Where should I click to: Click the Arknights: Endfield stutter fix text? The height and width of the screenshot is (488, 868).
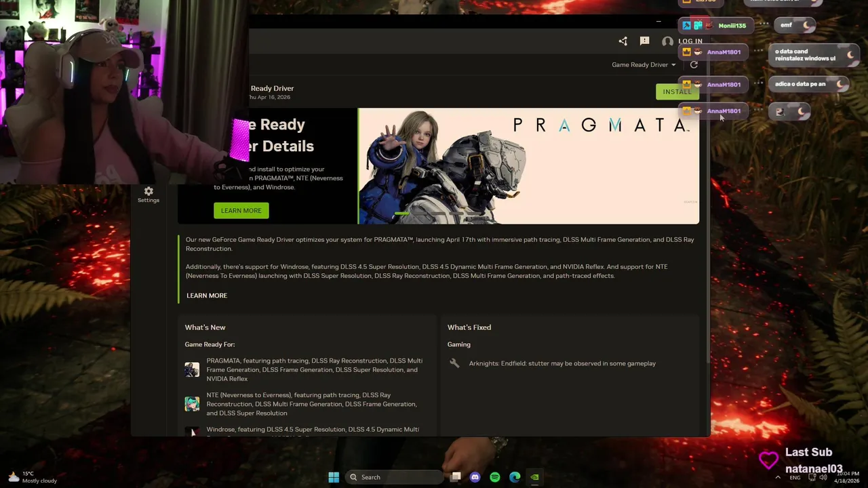[x=562, y=363]
